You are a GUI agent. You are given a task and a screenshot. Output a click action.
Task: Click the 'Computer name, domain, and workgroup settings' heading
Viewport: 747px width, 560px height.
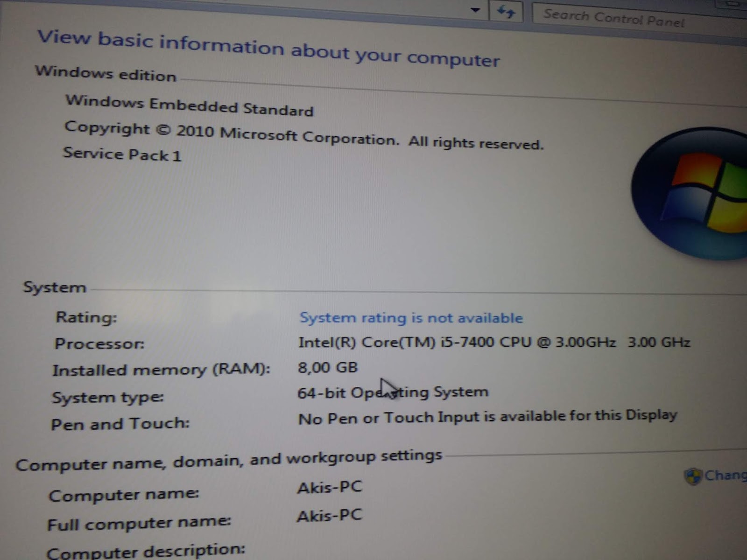point(229,460)
